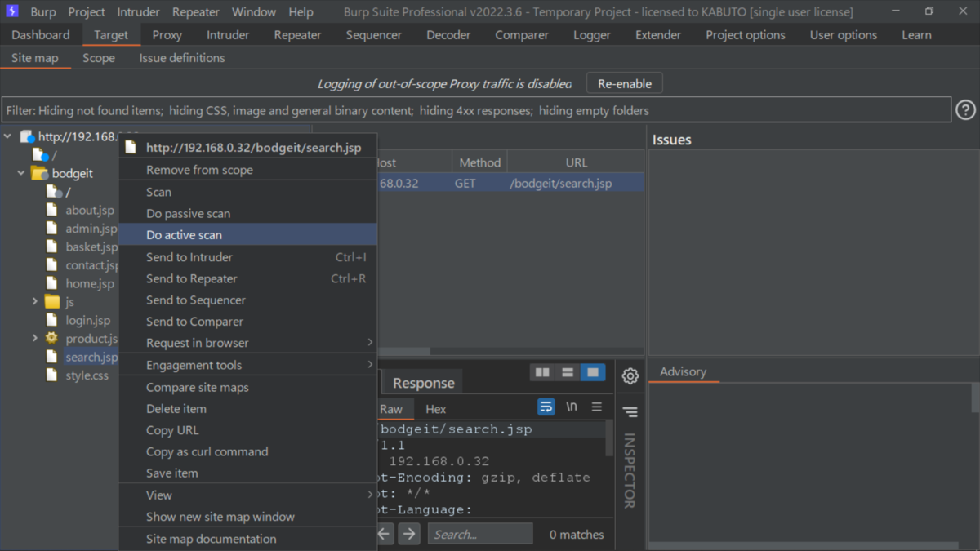Image resolution: width=980 pixels, height=551 pixels.
Task: Click the about.jsp file icon
Action: point(52,210)
